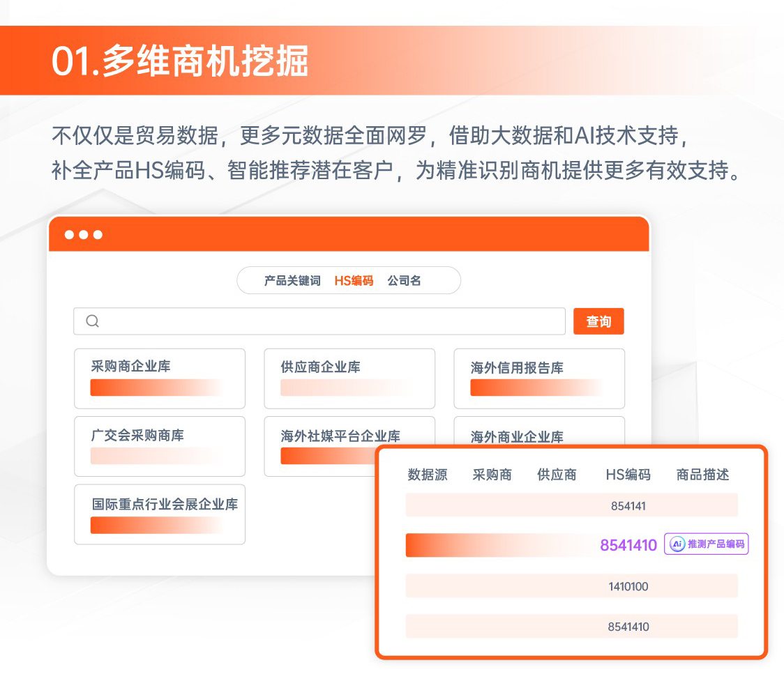Click the orange 查询 button
The height and width of the screenshot is (681, 784).
pyautogui.click(x=598, y=321)
